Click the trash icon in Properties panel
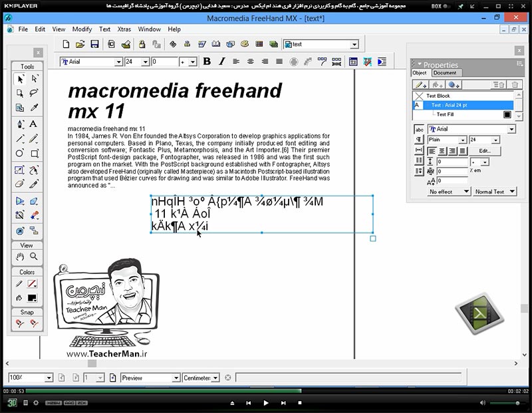The height and width of the screenshot is (413, 532). tap(515, 84)
